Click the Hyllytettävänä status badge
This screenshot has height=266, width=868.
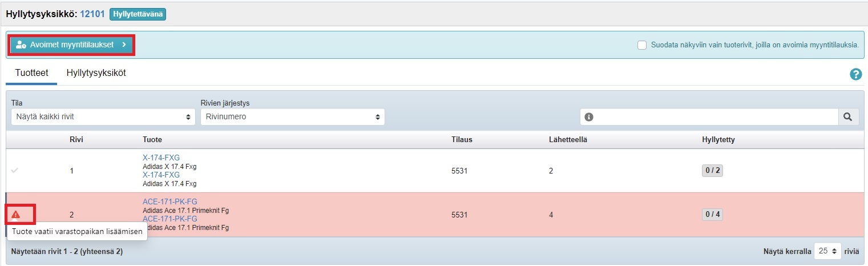[x=138, y=14]
